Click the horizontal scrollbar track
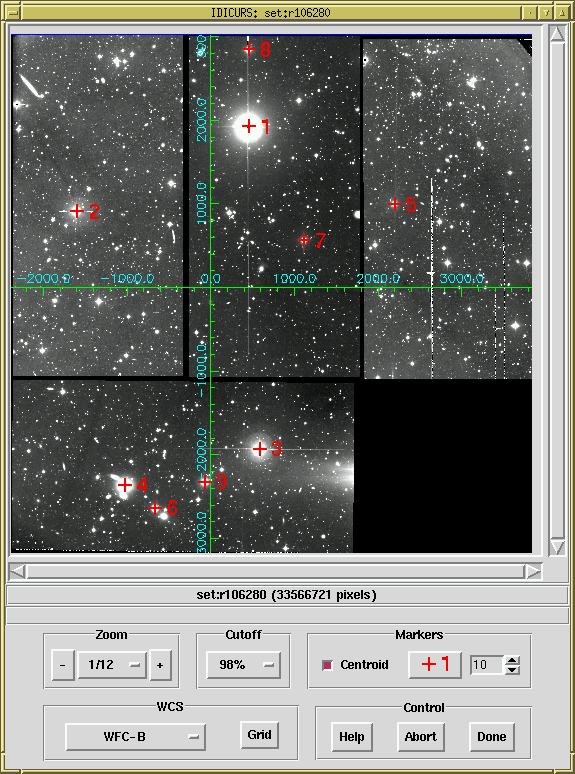 pyautogui.click(x=275, y=572)
